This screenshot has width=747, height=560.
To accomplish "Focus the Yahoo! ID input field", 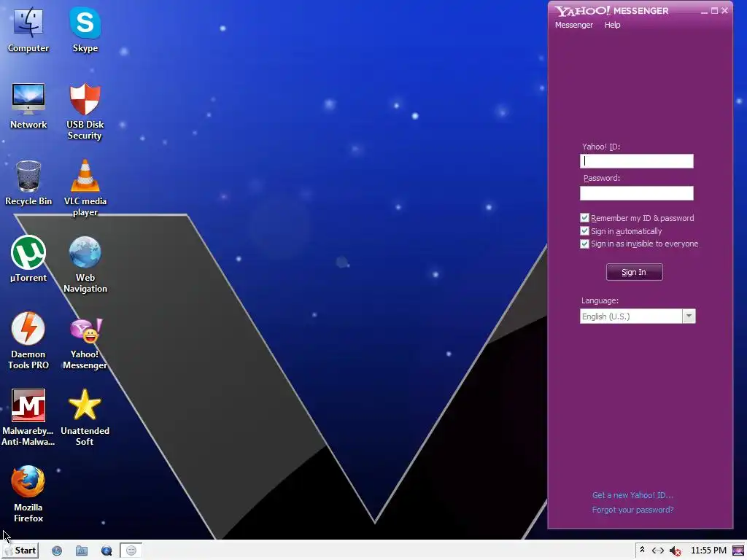I will pyautogui.click(x=636, y=161).
